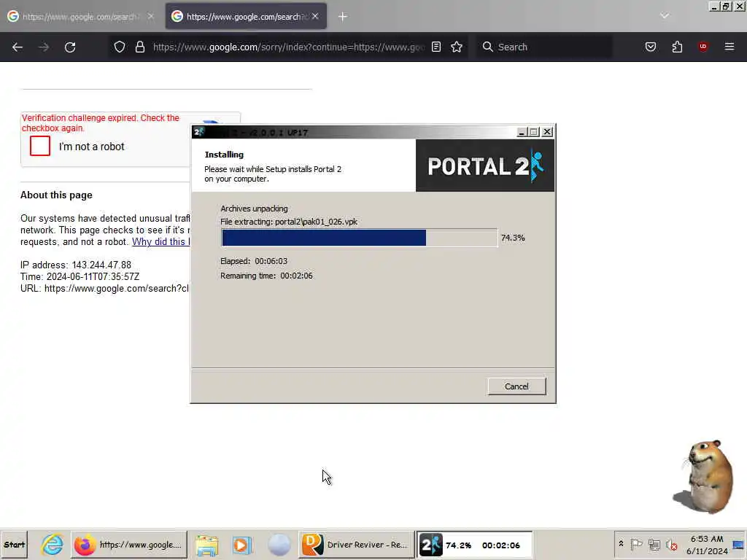
Task: Minimize the Portal 2 setup window
Action: tap(522, 132)
